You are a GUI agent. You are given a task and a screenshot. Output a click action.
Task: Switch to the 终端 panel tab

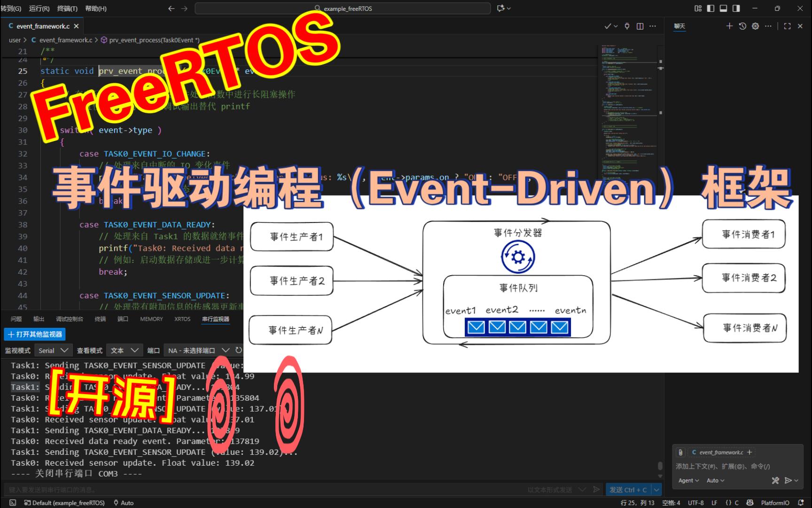pyautogui.click(x=100, y=319)
